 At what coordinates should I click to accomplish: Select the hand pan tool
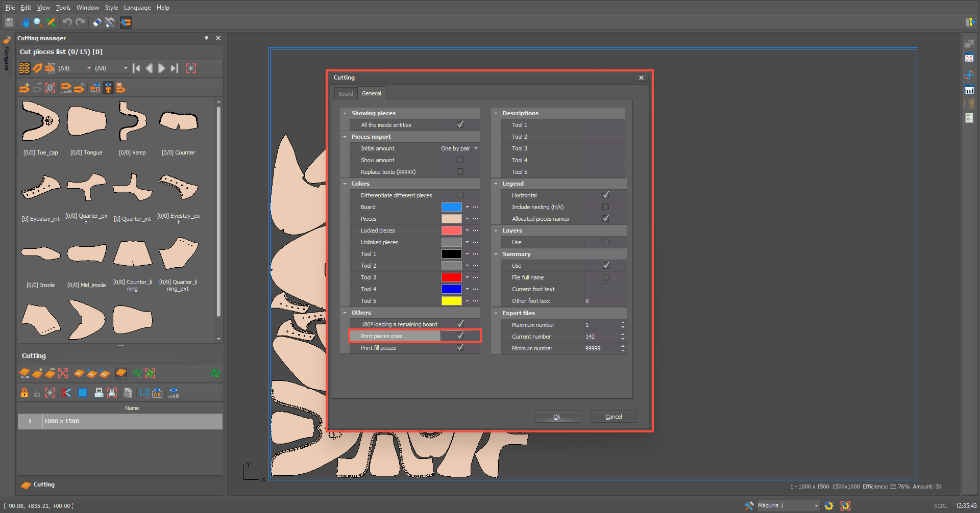point(26,22)
